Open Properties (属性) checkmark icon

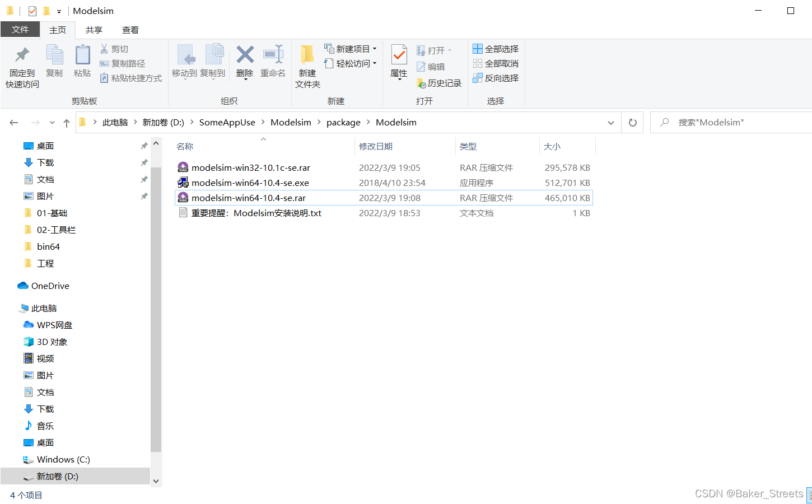pyautogui.click(x=399, y=55)
